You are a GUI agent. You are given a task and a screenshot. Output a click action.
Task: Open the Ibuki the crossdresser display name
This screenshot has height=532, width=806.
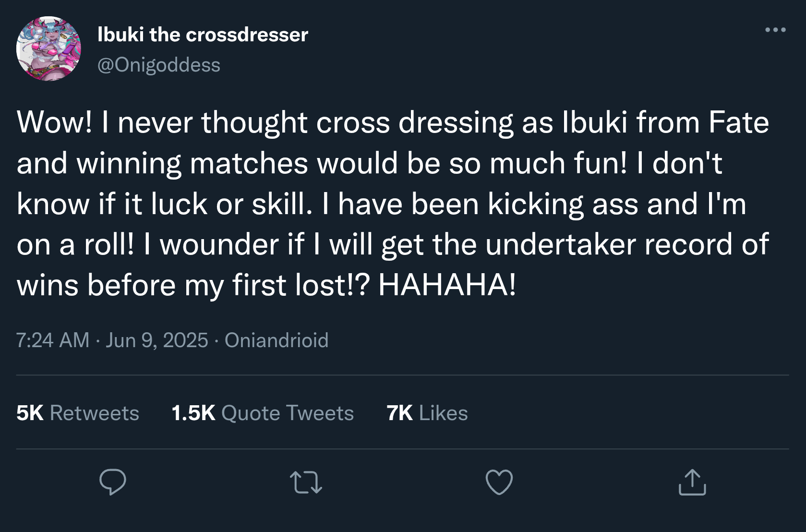[x=203, y=35]
